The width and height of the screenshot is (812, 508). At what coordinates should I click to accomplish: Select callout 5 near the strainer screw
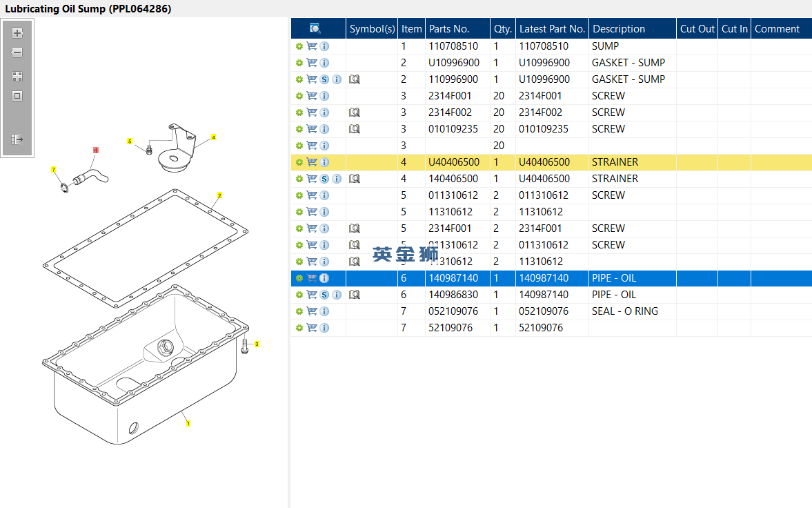pyautogui.click(x=130, y=141)
